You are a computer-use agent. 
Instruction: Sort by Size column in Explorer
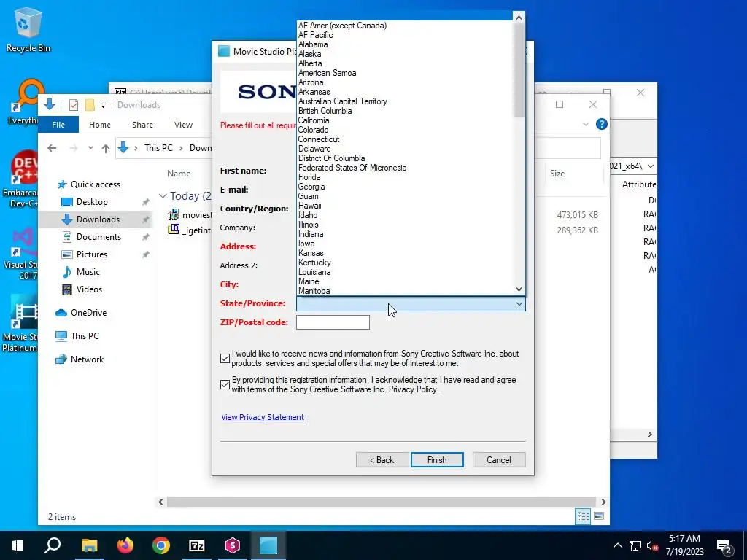557,174
